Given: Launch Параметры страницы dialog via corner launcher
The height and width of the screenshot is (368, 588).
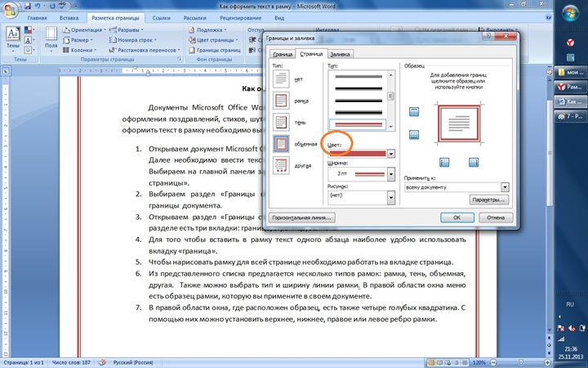Looking at the screenshot, I should [179, 60].
